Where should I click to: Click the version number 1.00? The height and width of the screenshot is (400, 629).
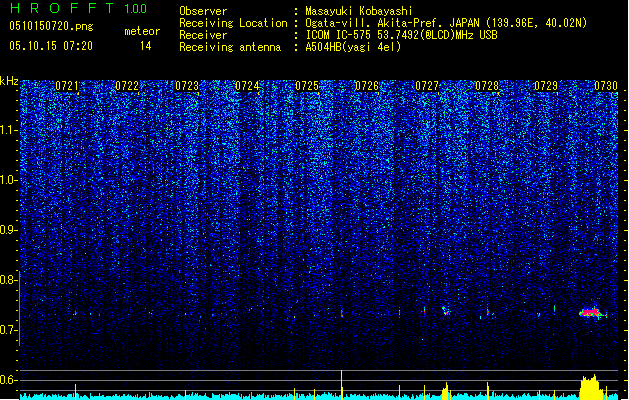click(x=136, y=9)
